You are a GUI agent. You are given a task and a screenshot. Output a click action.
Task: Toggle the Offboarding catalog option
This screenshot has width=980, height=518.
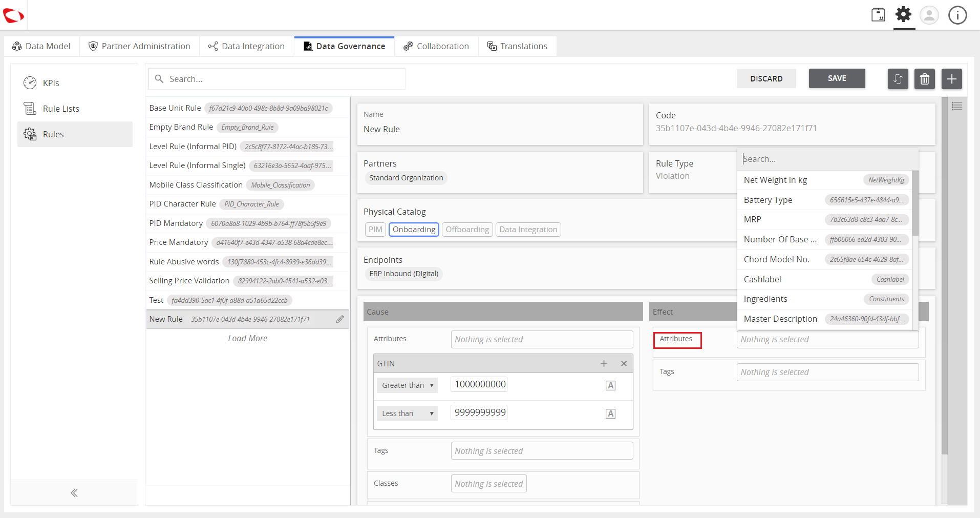point(467,230)
